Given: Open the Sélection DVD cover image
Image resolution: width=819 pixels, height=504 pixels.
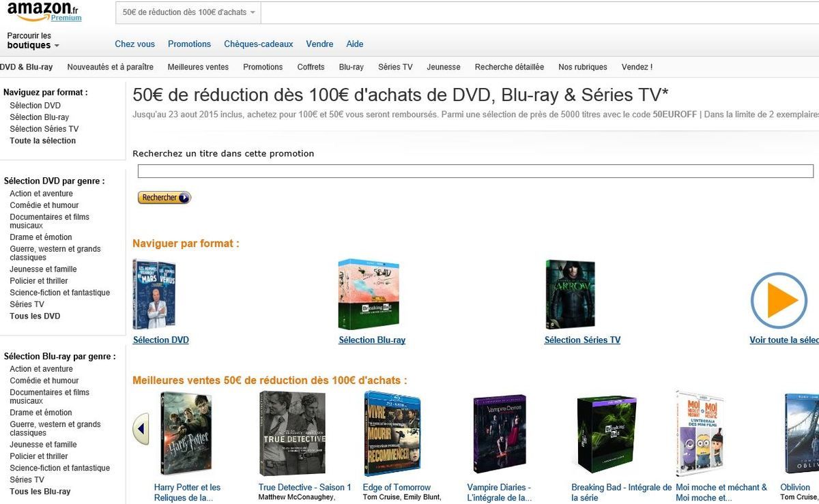Looking at the screenshot, I should tap(154, 294).
